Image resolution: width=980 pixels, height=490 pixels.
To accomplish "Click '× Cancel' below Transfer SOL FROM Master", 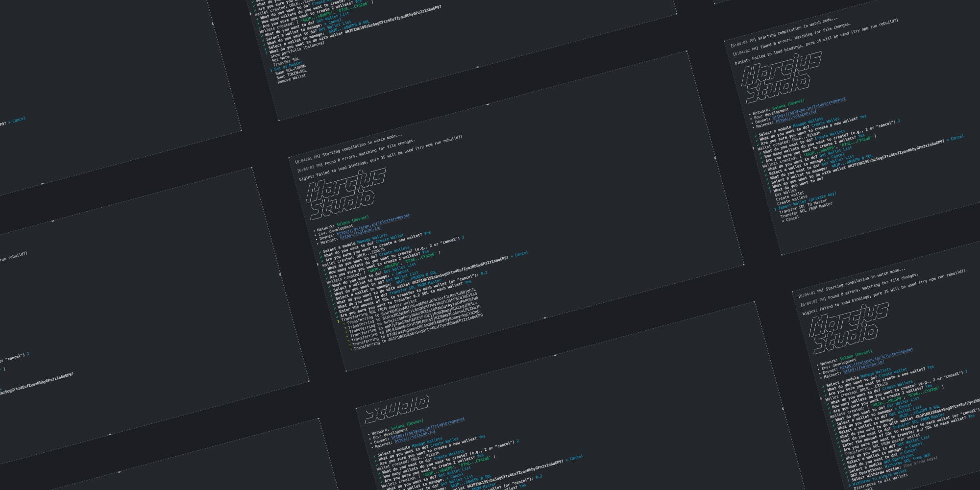I will [x=790, y=219].
